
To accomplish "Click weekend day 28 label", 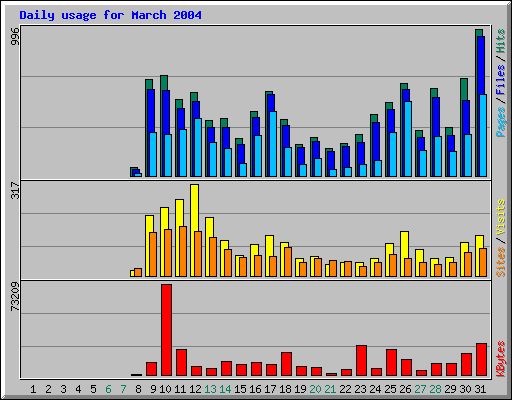I will pos(435,389).
